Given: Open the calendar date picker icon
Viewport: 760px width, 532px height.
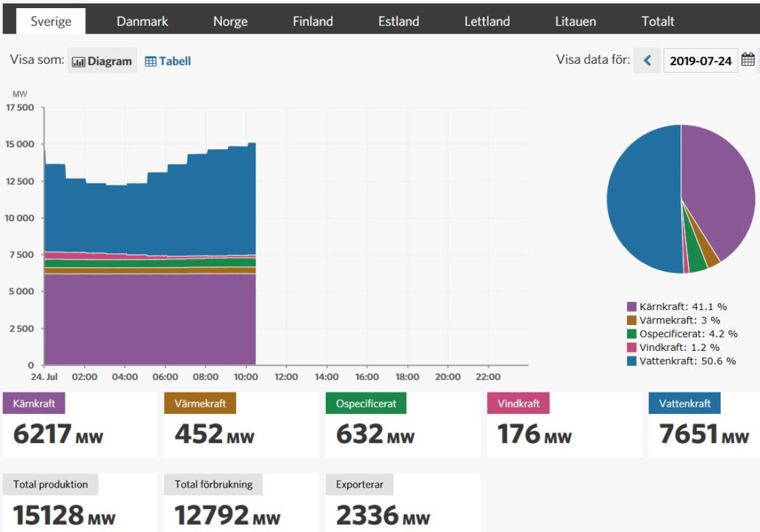Looking at the screenshot, I should click(748, 60).
